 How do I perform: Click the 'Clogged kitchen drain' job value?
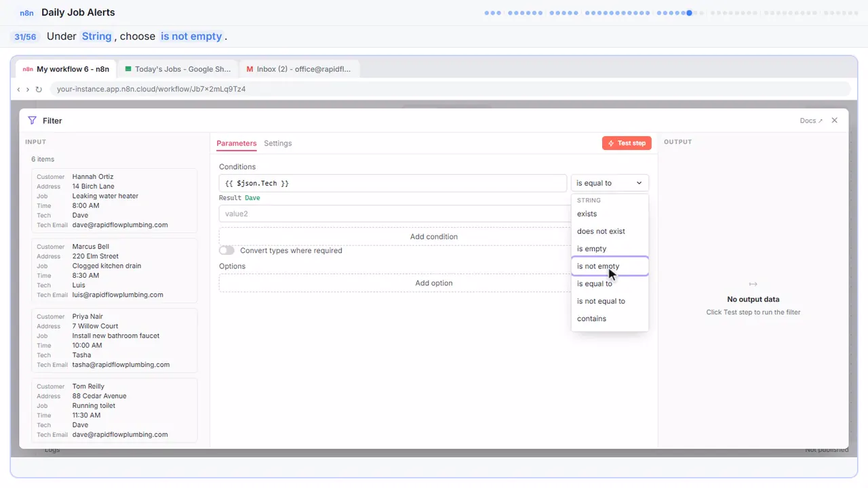click(107, 266)
